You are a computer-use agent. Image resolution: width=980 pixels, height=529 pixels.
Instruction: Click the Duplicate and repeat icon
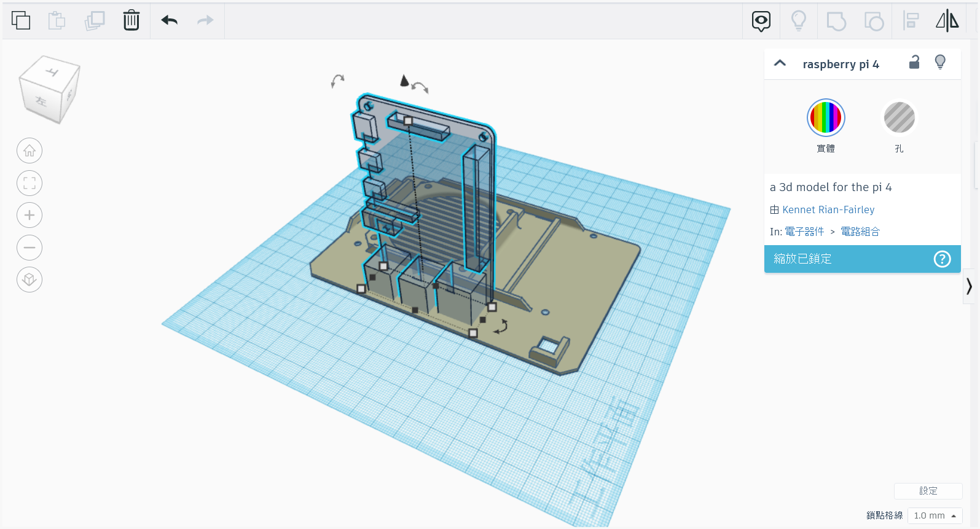(x=95, y=20)
